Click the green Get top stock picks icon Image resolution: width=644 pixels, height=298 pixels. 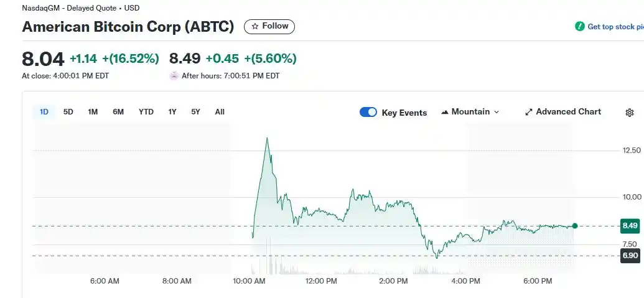tap(580, 27)
